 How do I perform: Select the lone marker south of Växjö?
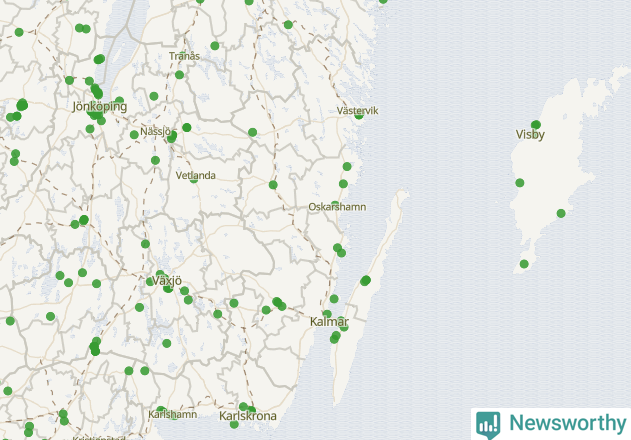coord(167,343)
